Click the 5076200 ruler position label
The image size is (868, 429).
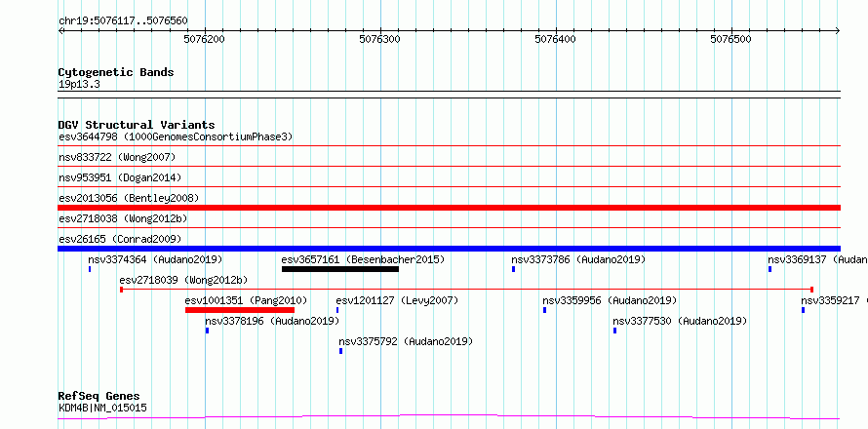[x=206, y=39]
